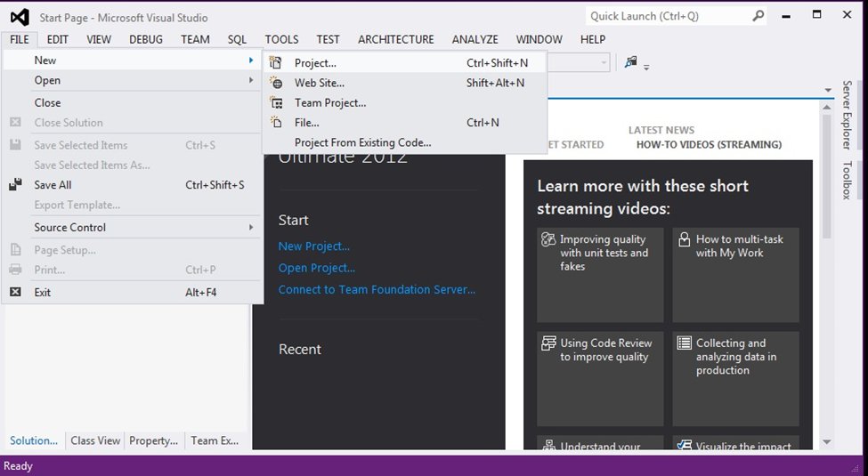Select Close in the File menu
The height and width of the screenshot is (476, 868).
click(133, 102)
